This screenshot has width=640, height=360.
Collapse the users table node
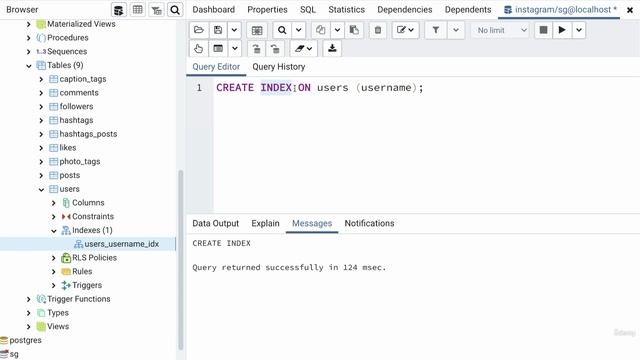[x=41, y=189]
